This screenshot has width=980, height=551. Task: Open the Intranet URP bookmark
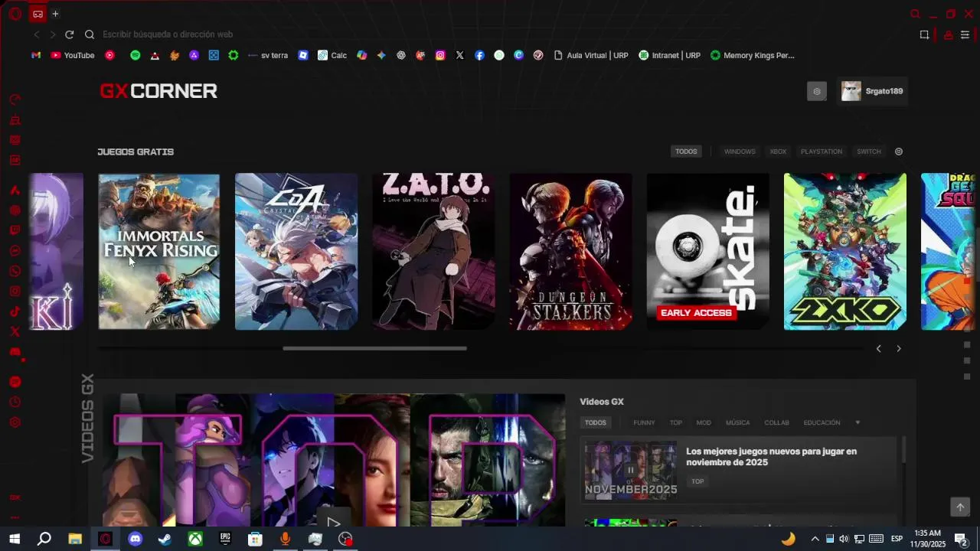(670, 55)
